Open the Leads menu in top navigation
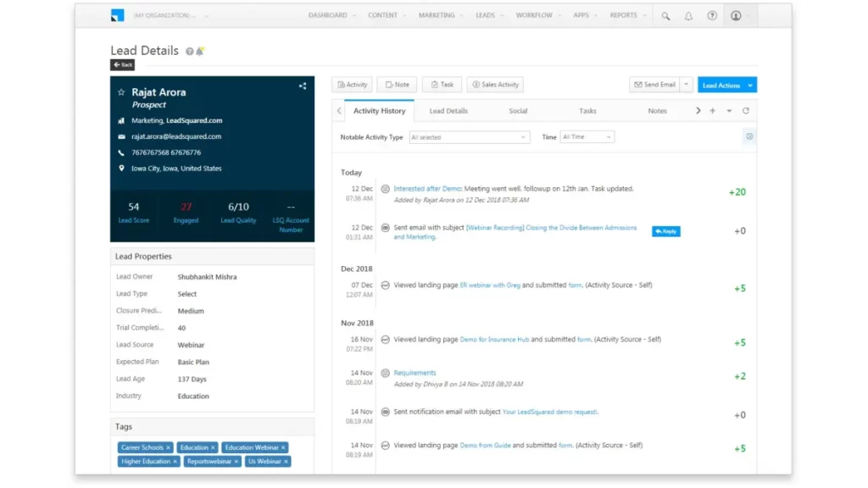The width and height of the screenshot is (868, 488). click(485, 15)
